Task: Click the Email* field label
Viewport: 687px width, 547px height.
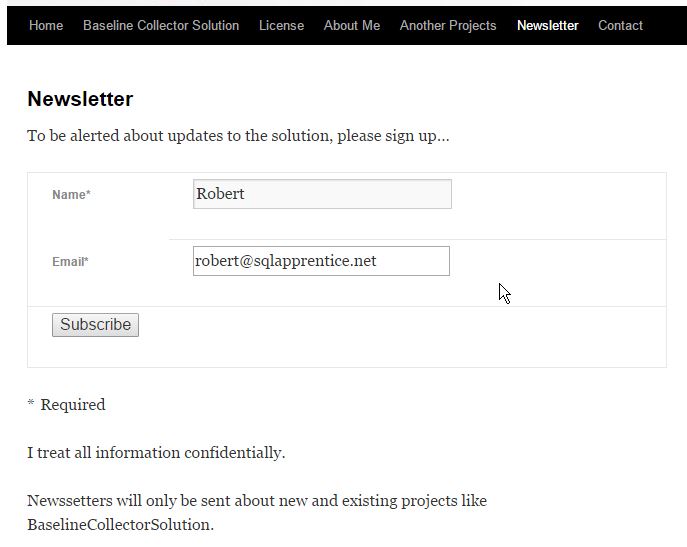Action: [70, 262]
